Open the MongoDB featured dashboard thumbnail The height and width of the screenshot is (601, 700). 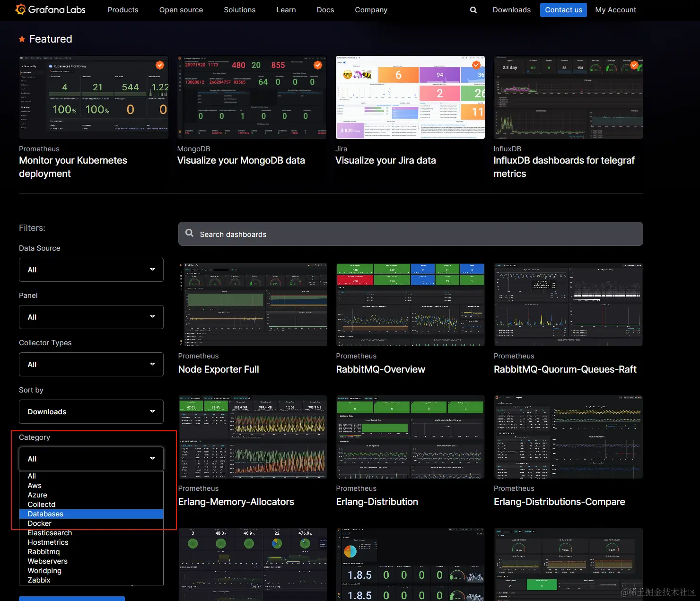point(252,97)
